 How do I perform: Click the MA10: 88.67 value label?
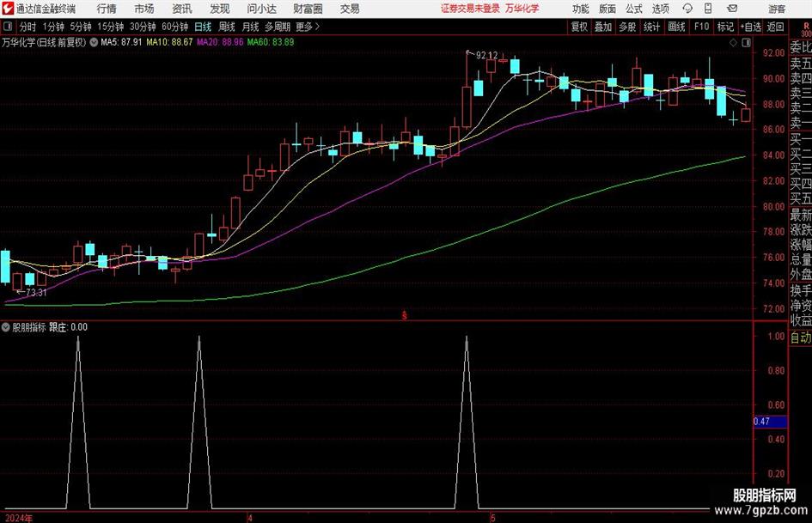(170, 42)
